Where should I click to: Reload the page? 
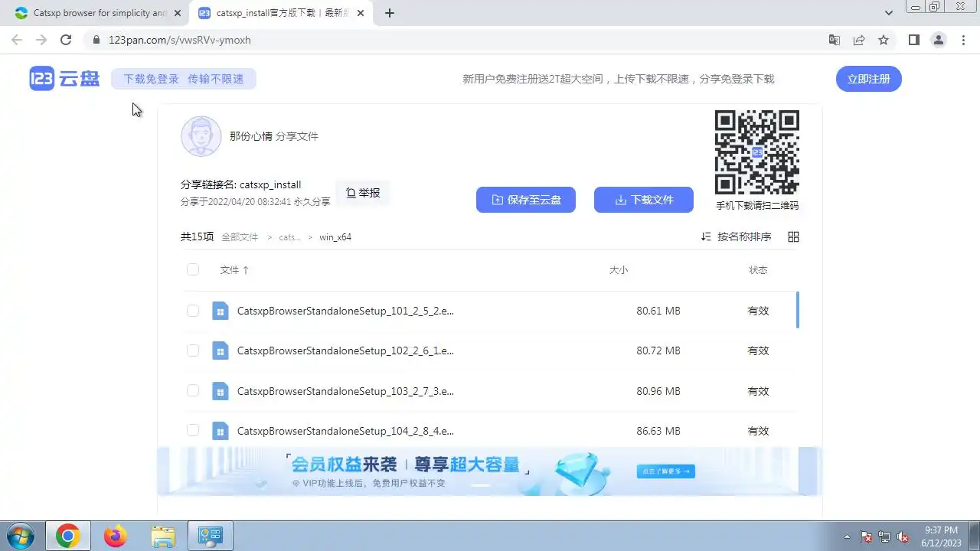66,40
